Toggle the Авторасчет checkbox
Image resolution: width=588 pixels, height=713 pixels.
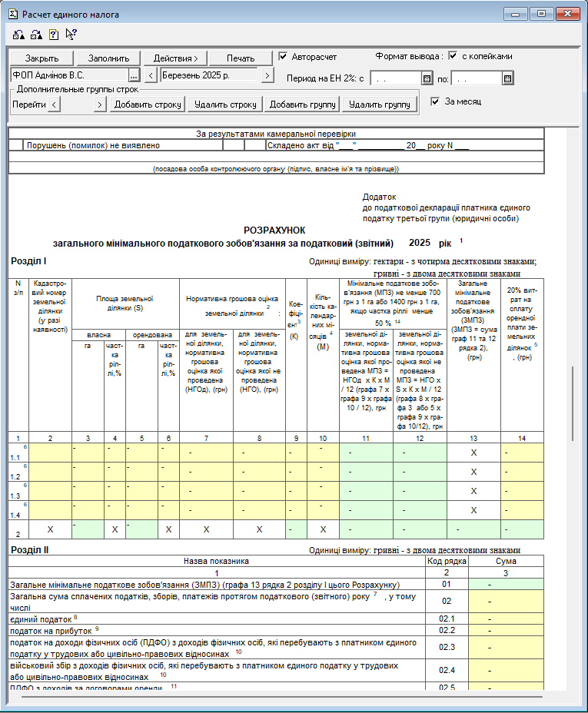(x=283, y=56)
